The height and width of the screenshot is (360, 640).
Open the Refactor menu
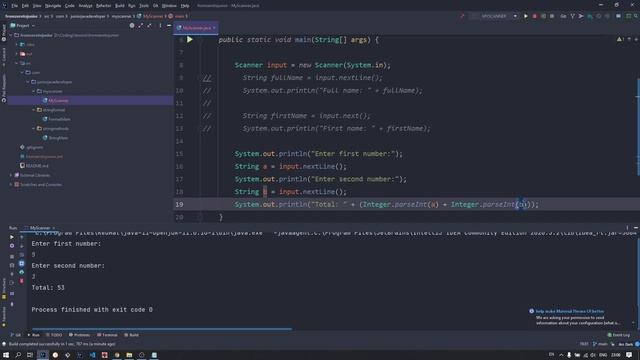tap(103, 6)
